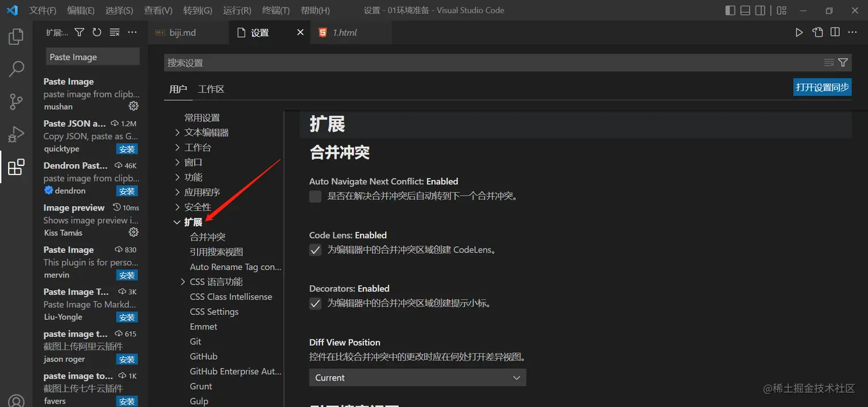This screenshot has width=868, height=407.
Task: Customize layout icon in title bar
Action: (x=781, y=10)
